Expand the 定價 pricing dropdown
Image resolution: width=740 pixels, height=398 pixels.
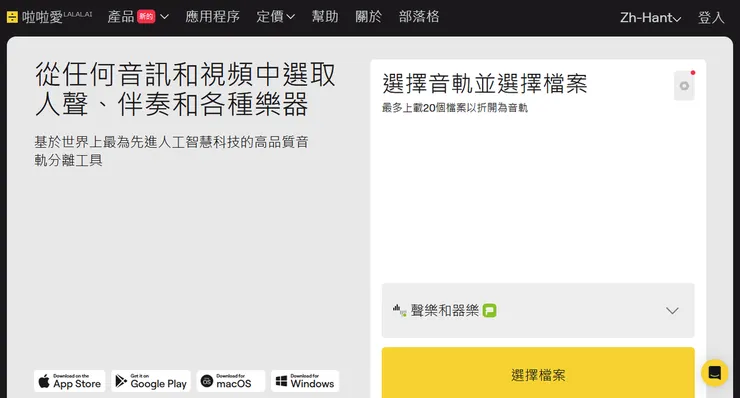click(276, 17)
